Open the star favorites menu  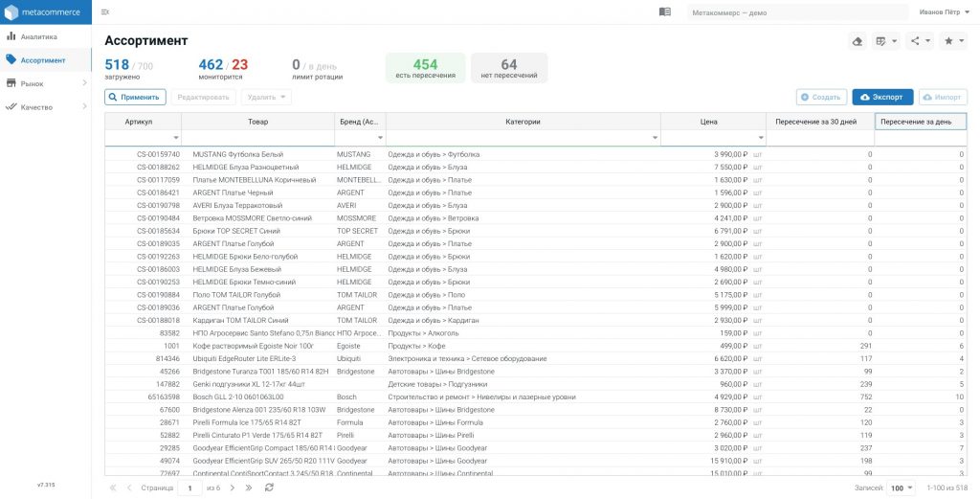952,41
